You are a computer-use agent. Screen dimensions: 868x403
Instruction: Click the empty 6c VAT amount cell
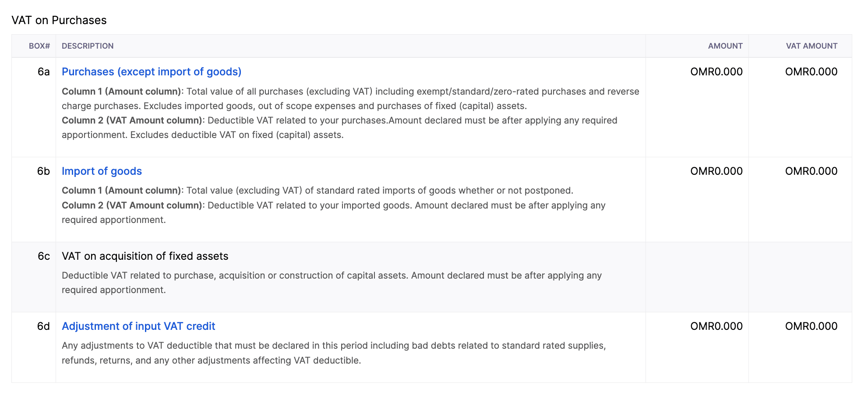(800, 277)
